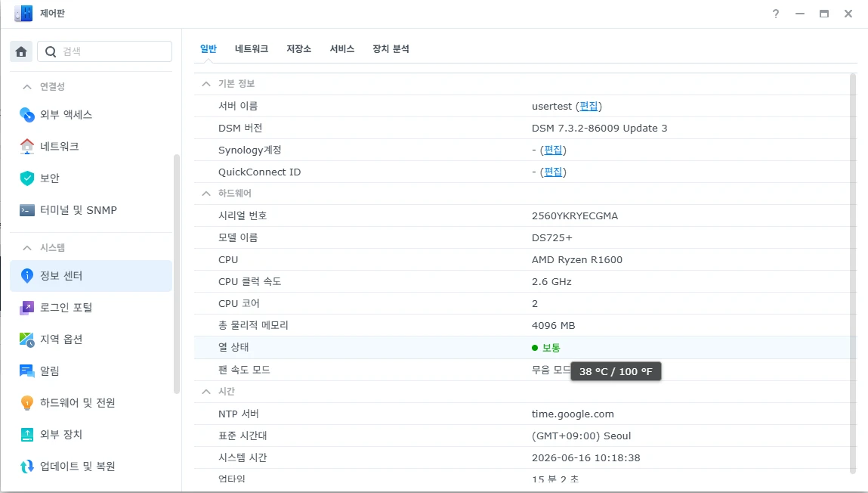Image resolution: width=868 pixels, height=493 pixels.
Task: Collapse the 하드웨어 section
Action: 206,194
